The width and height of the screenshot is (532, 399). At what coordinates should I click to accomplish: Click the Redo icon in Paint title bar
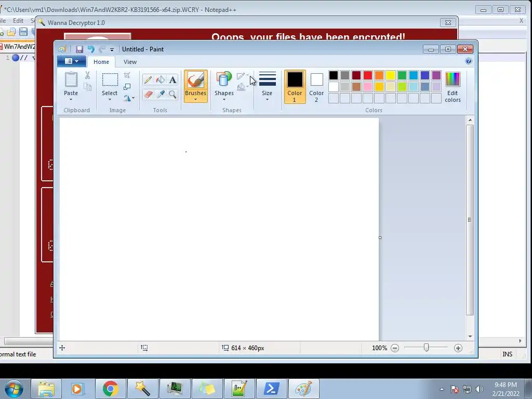102,49
